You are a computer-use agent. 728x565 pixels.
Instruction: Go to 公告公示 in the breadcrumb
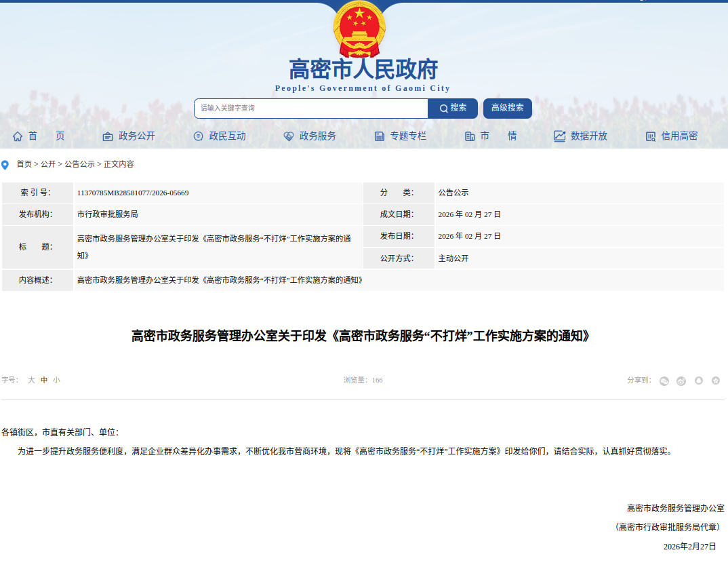(x=79, y=164)
